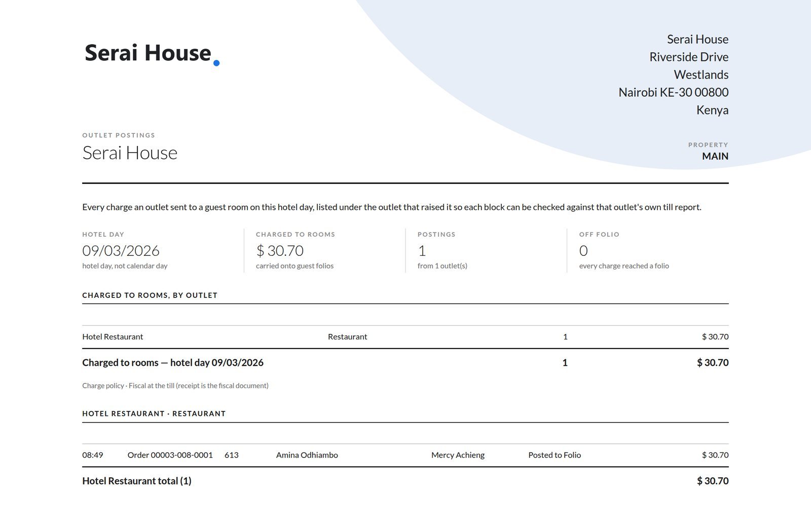Click "Serai House" in the address block

tap(697, 40)
